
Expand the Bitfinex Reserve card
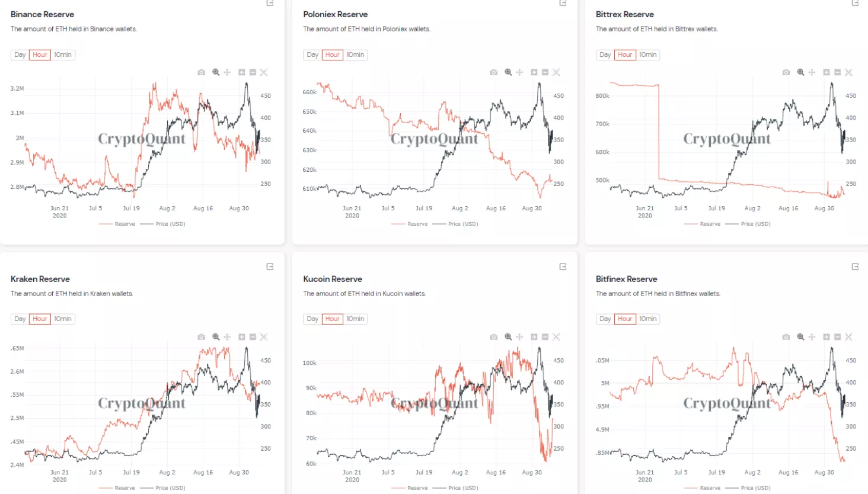(x=855, y=267)
